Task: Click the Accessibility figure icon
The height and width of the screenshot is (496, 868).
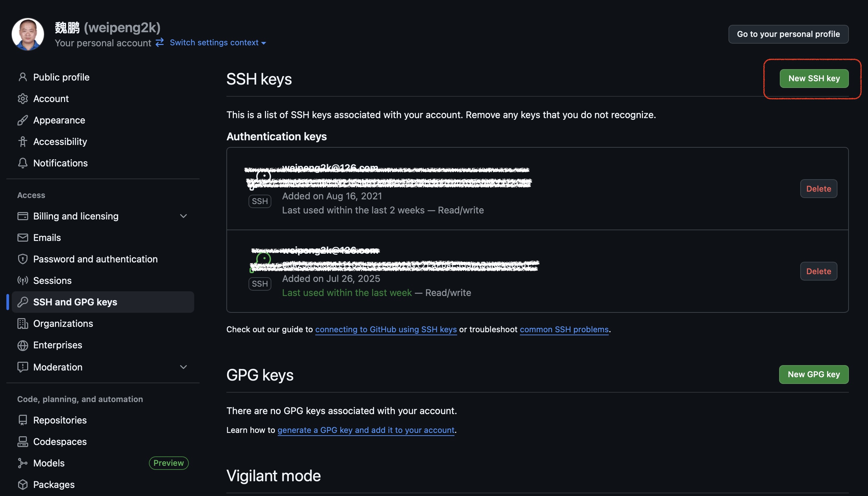Action: pyautogui.click(x=22, y=142)
